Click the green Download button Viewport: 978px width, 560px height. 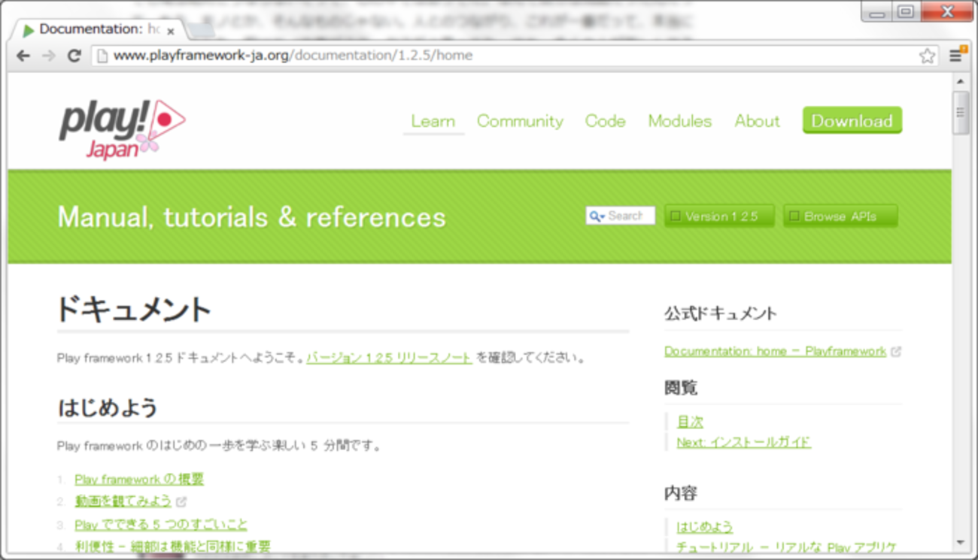[x=852, y=121]
